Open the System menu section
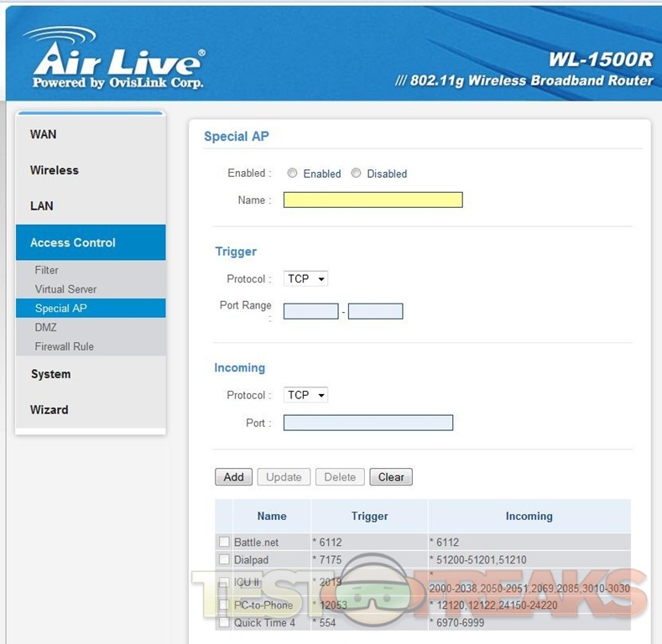 [50, 374]
